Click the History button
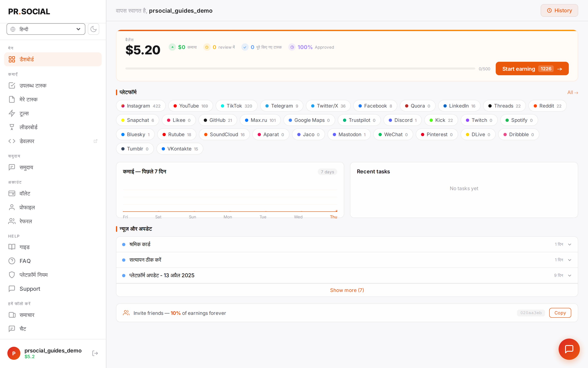This screenshot has height=368, width=588. click(559, 10)
